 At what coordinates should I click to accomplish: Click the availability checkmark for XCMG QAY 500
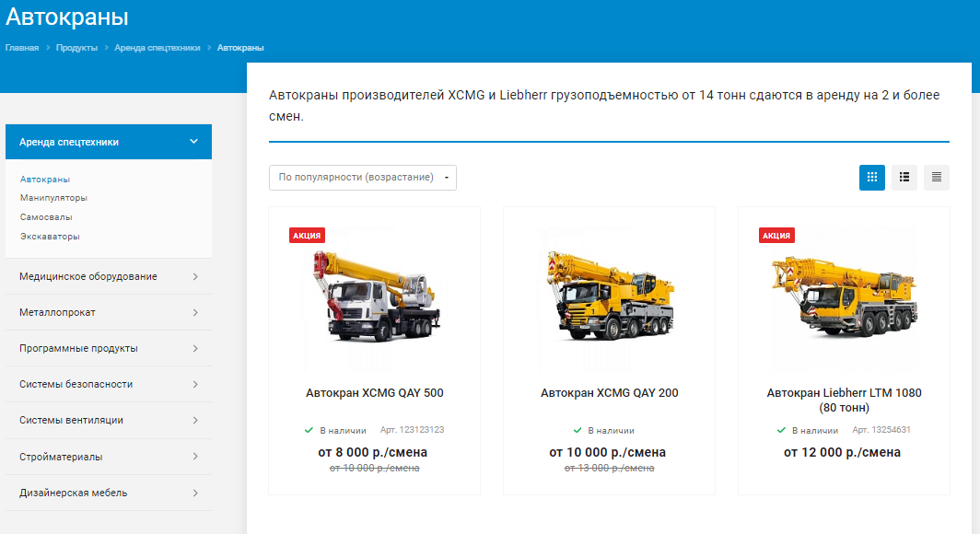[x=309, y=430]
